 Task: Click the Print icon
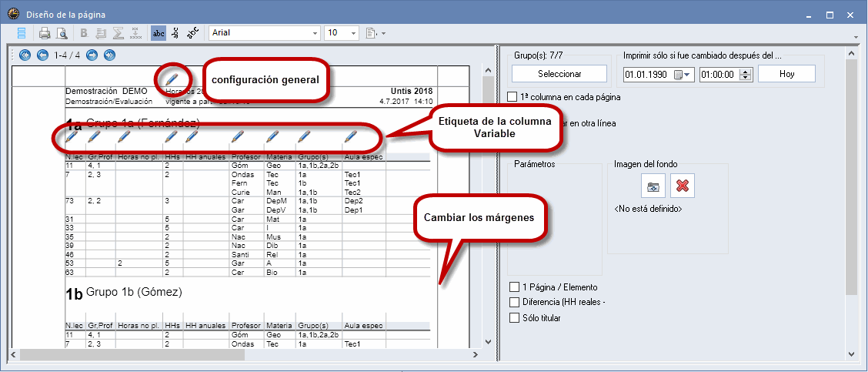(45, 33)
